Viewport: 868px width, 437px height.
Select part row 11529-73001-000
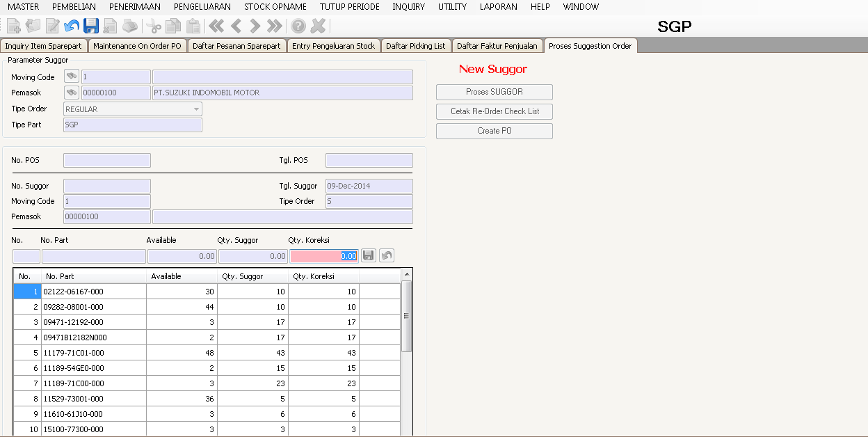click(207, 399)
